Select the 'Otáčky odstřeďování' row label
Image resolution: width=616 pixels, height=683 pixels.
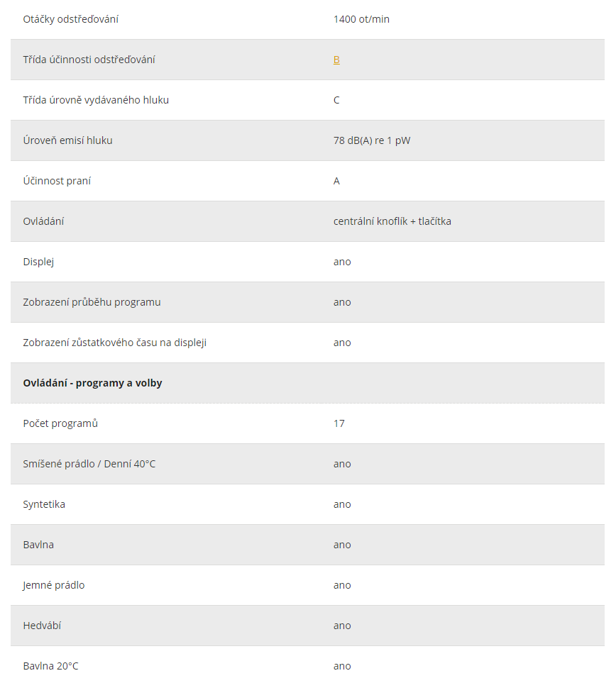click(71, 19)
